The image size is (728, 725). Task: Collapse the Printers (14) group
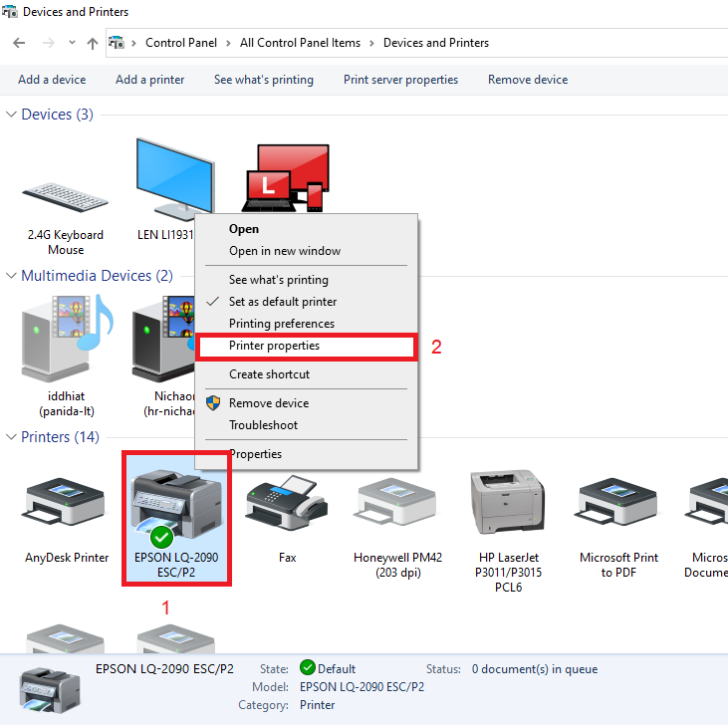click(12, 437)
